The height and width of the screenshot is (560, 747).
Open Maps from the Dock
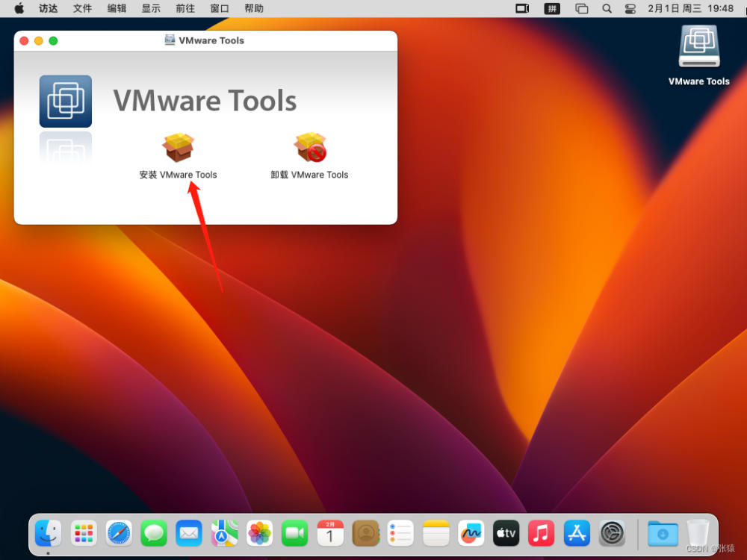[224, 533]
